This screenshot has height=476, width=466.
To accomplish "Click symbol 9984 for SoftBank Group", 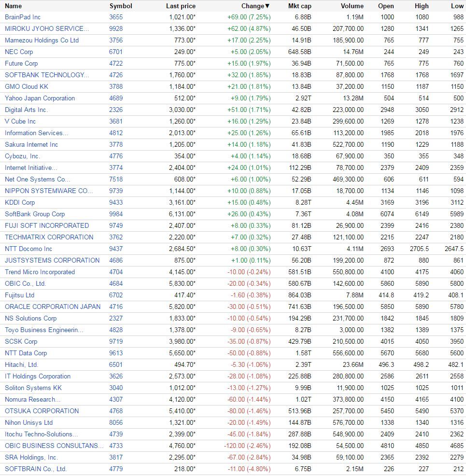I will pyautogui.click(x=116, y=214).
